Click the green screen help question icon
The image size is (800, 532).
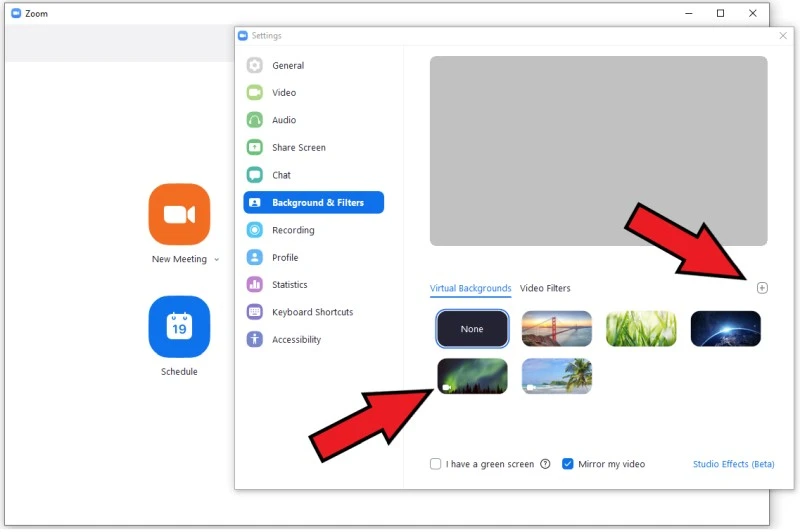545,464
